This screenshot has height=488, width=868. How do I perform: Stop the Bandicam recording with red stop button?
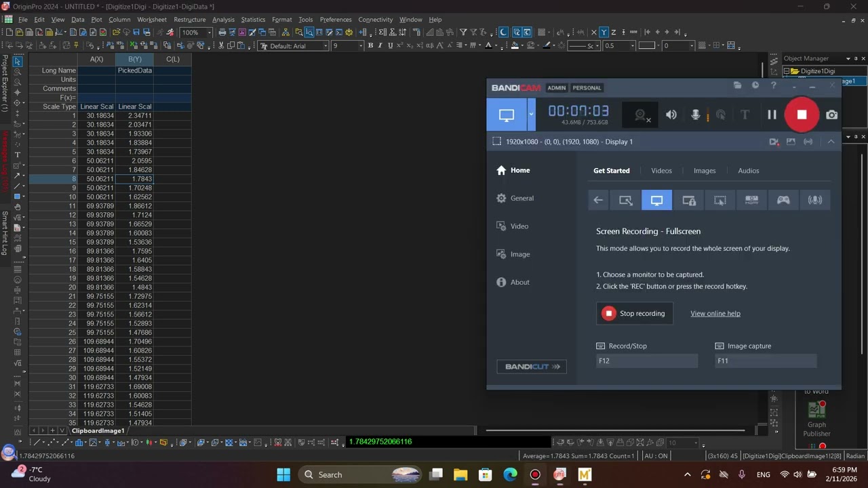(802, 115)
